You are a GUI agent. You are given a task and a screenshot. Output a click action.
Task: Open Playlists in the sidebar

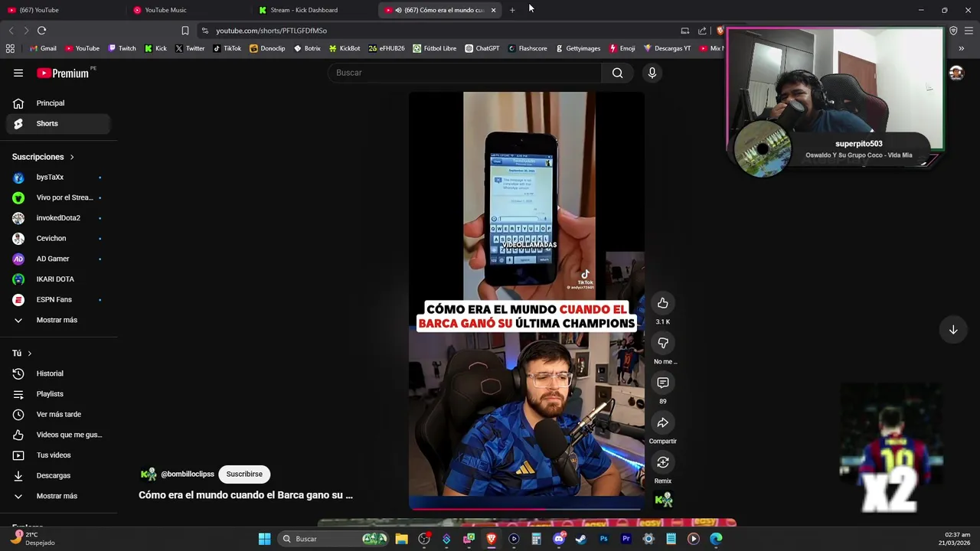[58, 394]
